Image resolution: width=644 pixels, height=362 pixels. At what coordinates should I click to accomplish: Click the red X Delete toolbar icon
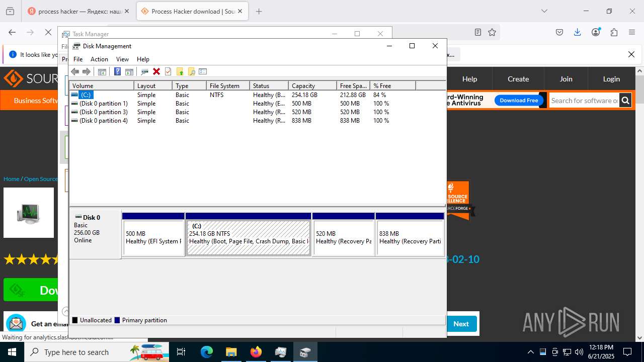(156, 71)
